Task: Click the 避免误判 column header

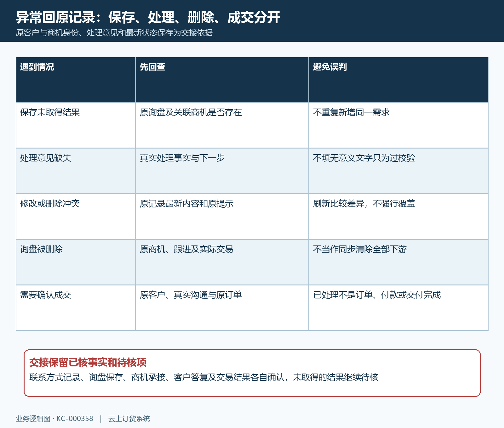Action: click(x=398, y=80)
